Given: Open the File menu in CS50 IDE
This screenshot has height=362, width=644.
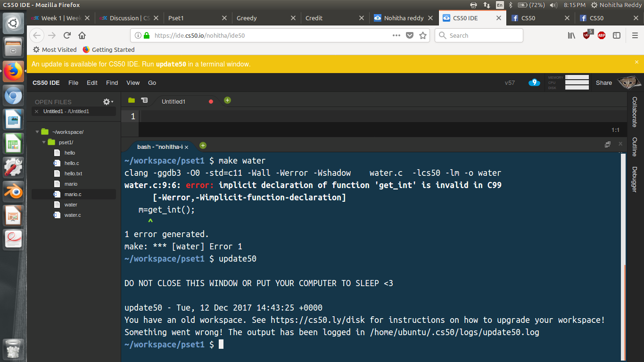Looking at the screenshot, I should (x=73, y=82).
